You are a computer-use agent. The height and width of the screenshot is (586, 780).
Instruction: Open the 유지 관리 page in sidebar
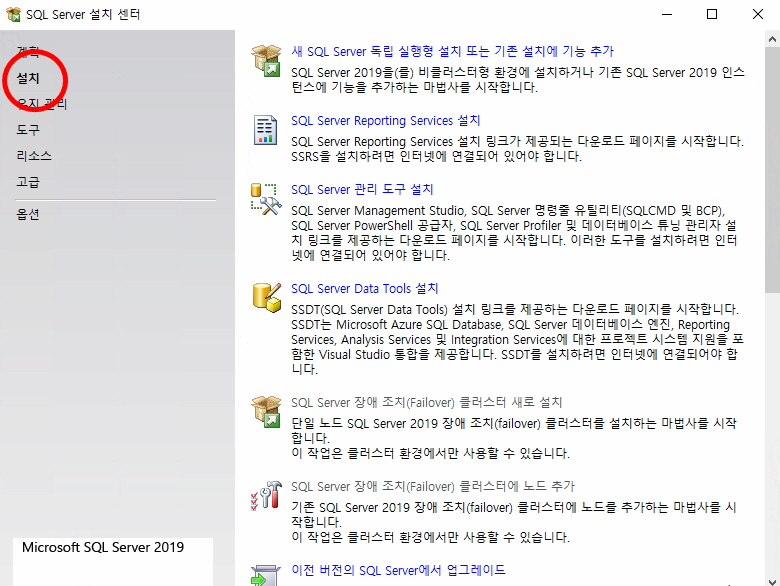point(41,104)
